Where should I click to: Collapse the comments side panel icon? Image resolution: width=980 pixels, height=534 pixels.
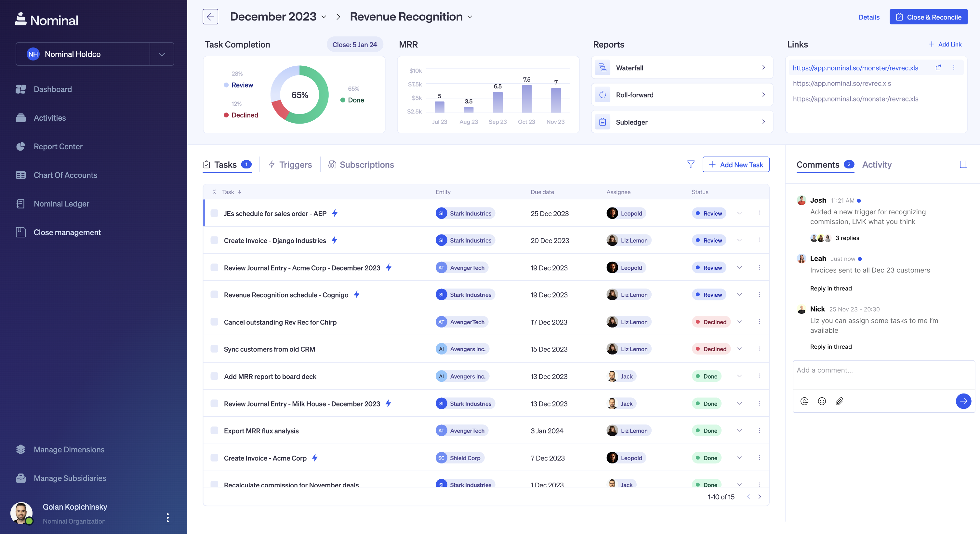tap(963, 165)
